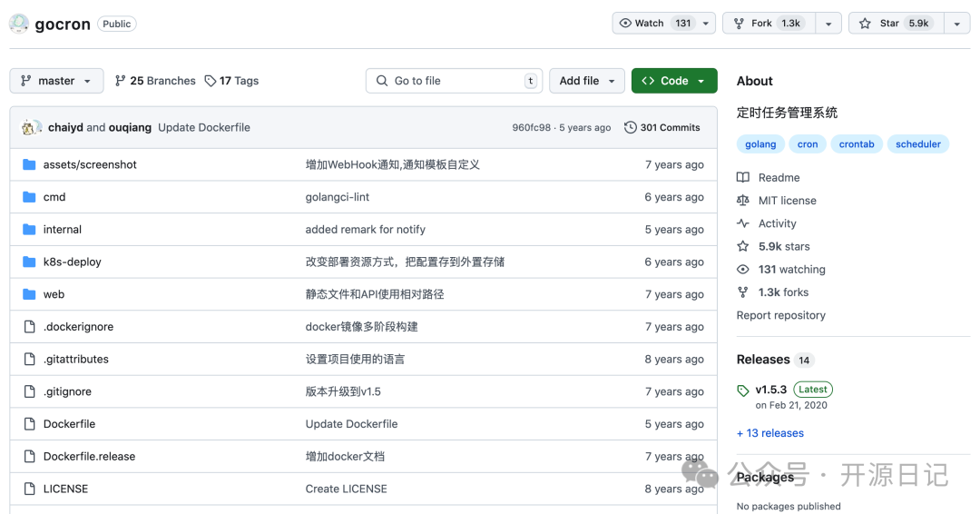
Task: Click the file icon beside .gitattributes
Action: 29,359
